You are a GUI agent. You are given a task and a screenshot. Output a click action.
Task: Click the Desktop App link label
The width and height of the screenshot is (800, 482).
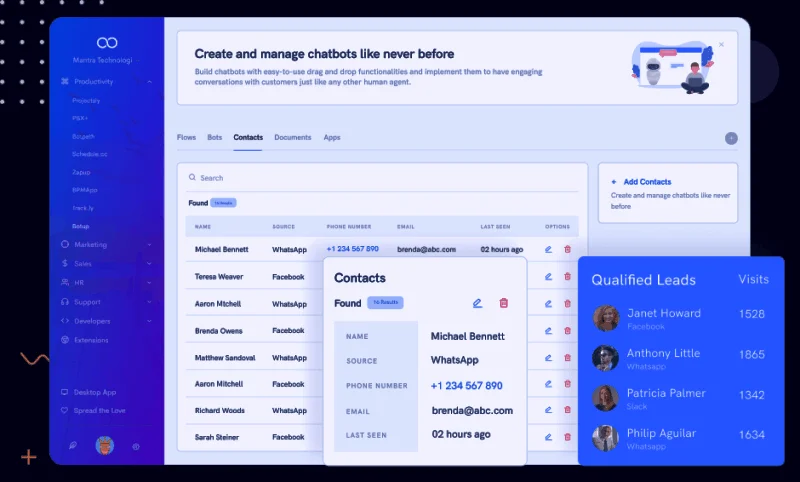95,392
